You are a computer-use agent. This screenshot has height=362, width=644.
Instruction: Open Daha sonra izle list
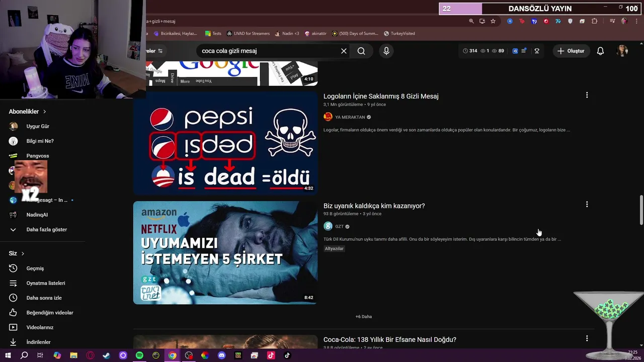[44, 298]
